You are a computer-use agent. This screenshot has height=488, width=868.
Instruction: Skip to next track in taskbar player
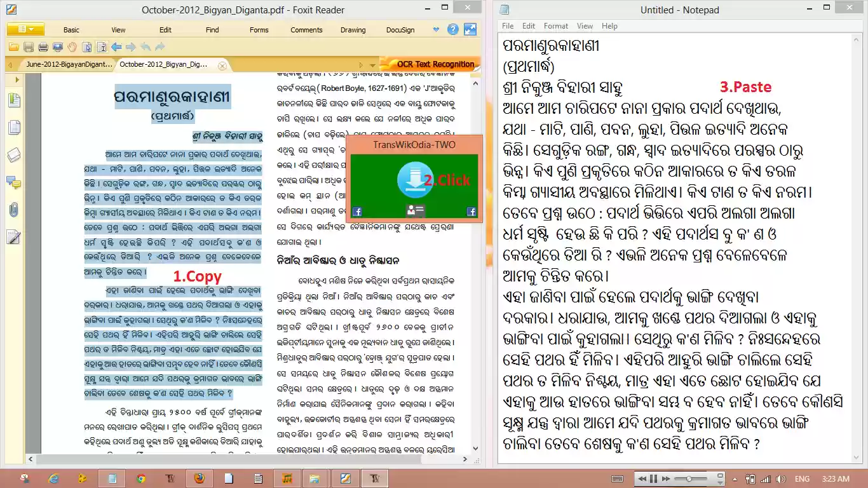tap(665, 478)
